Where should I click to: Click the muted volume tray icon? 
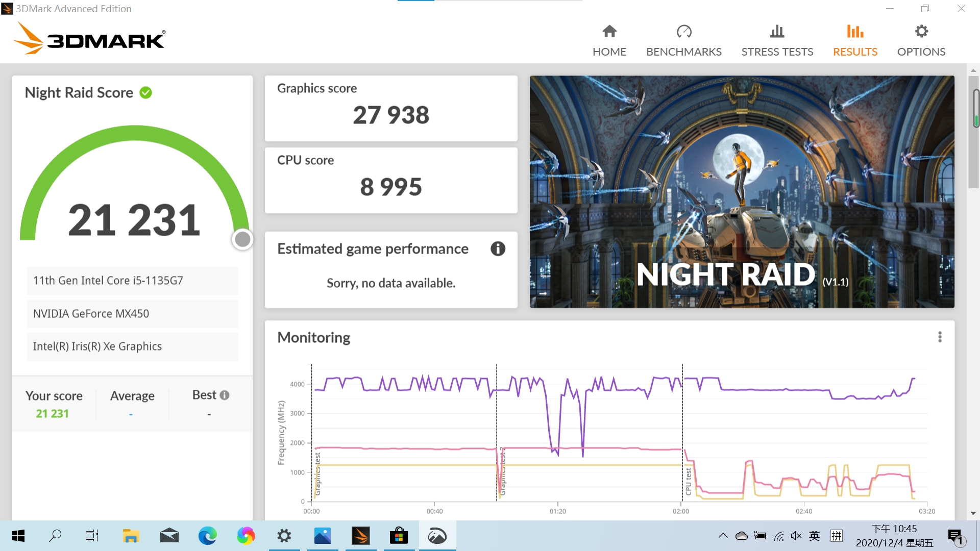(796, 536)
